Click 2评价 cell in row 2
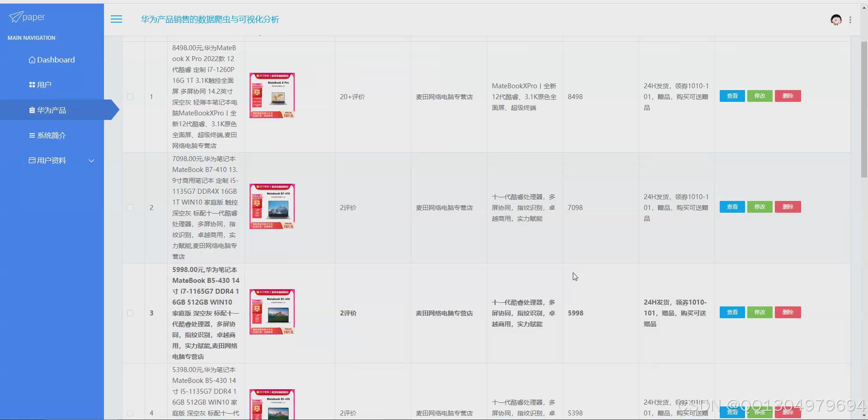Viewport: 868px width, 420px height. tap(348, 208)
